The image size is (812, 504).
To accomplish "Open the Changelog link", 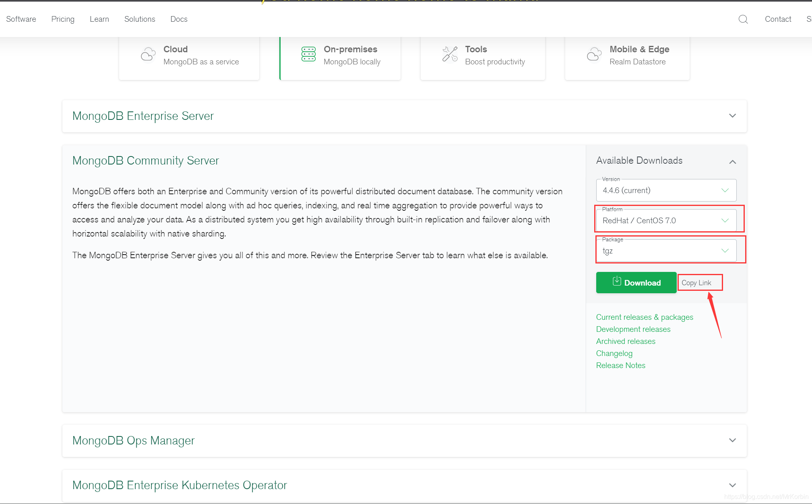I will 614,353.
